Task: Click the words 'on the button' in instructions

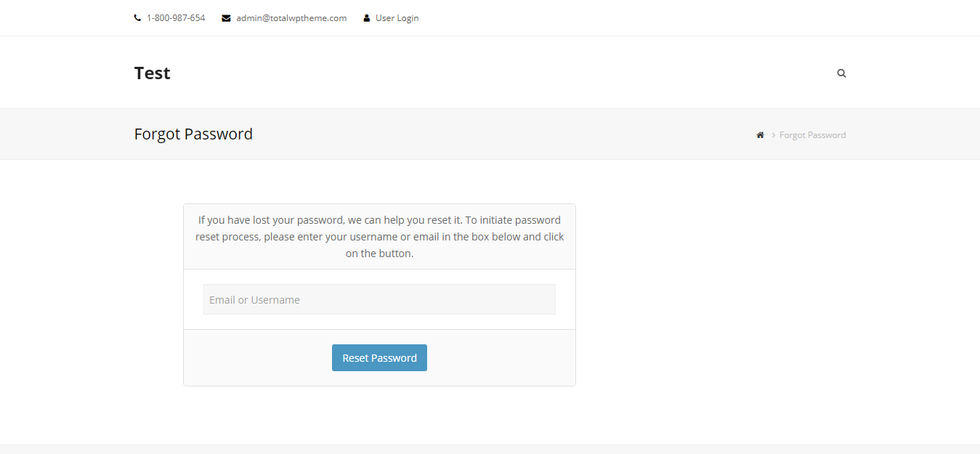Action: [x=378, y=254]
